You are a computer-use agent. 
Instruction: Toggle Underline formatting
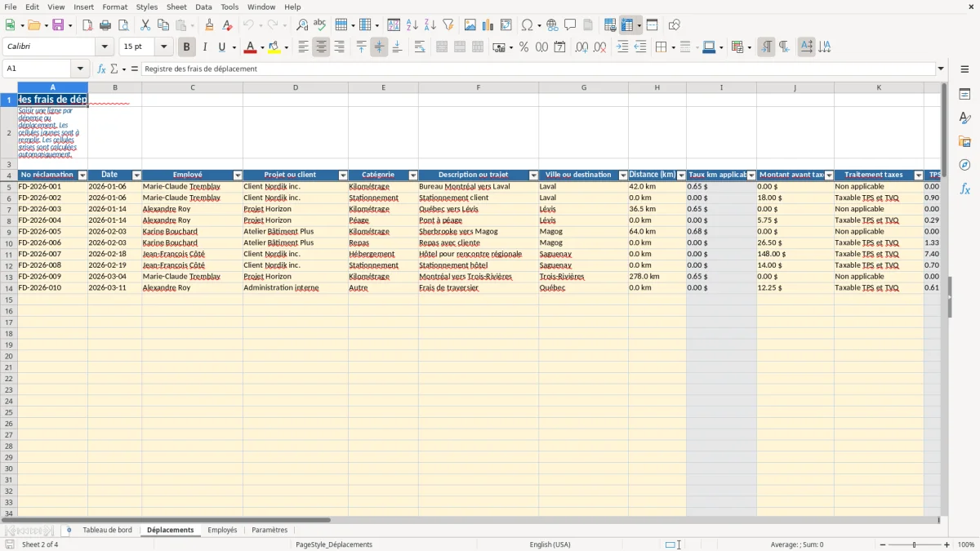221,47
